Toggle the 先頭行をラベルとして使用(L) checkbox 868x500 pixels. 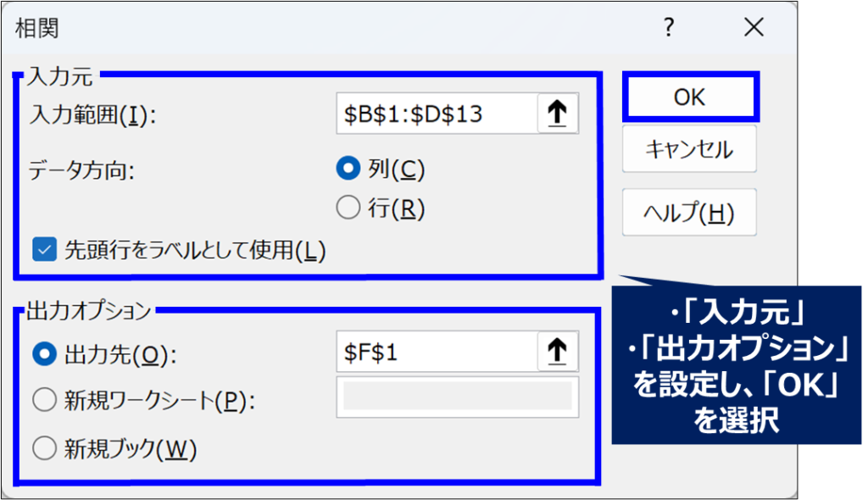(x=43, y=250)
